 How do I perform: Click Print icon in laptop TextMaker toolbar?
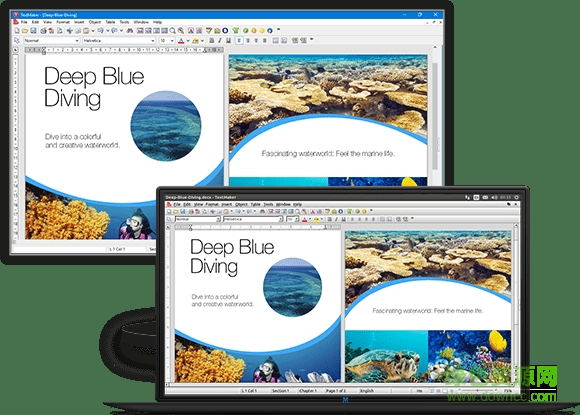(191, 211)
